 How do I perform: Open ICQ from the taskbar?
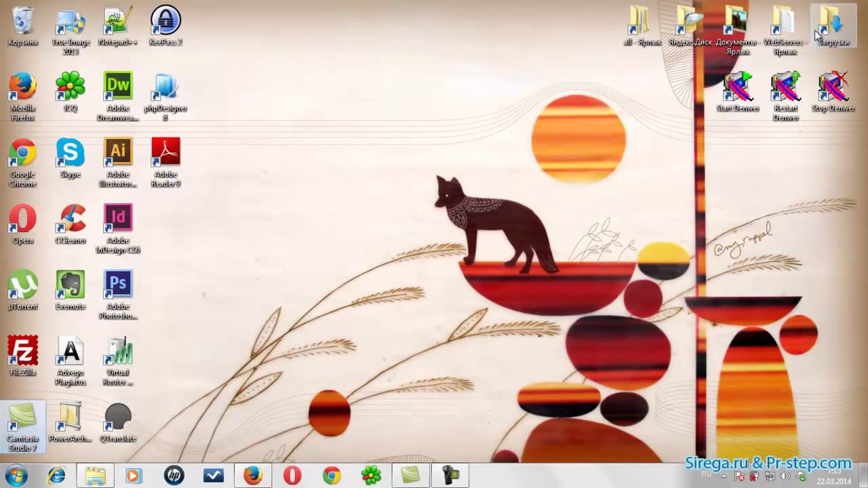click(371, 476)
